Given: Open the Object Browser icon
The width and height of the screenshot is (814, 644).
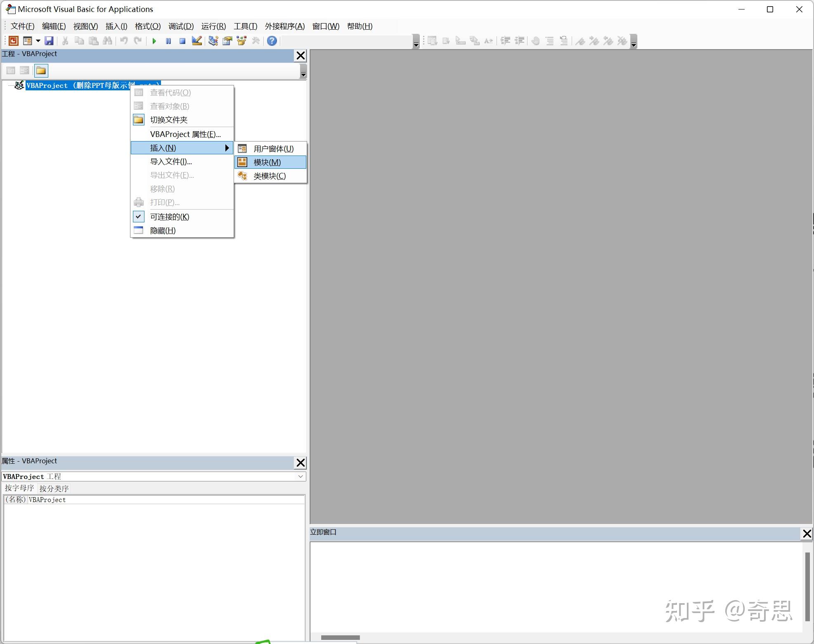Looking at the screenshot, I should point(241,41).
